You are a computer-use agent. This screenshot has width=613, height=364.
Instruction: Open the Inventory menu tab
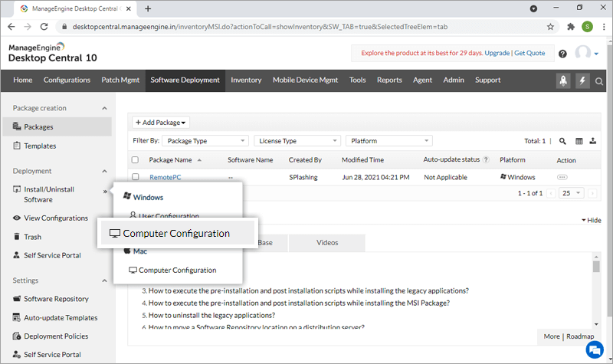click(246, 80)
